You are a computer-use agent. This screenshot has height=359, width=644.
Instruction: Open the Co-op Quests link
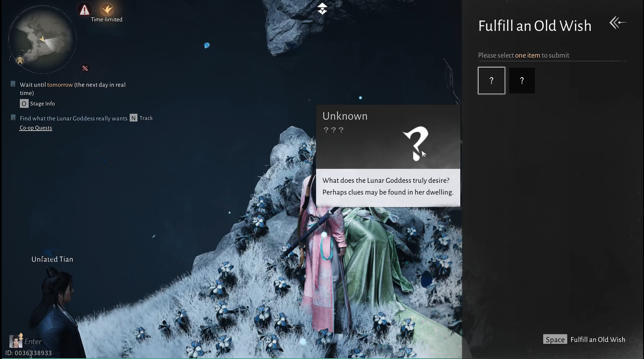click(x=36, y=128)
